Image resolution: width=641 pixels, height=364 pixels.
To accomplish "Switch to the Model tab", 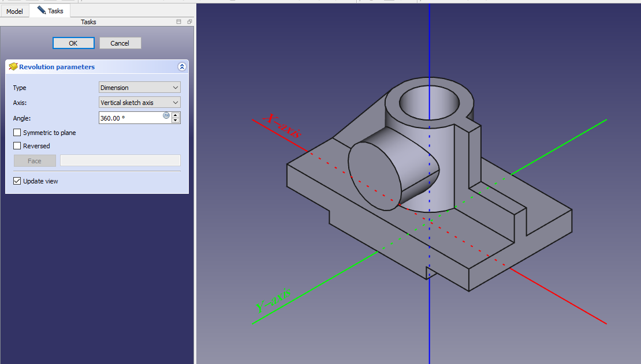I will coord(14,11).
